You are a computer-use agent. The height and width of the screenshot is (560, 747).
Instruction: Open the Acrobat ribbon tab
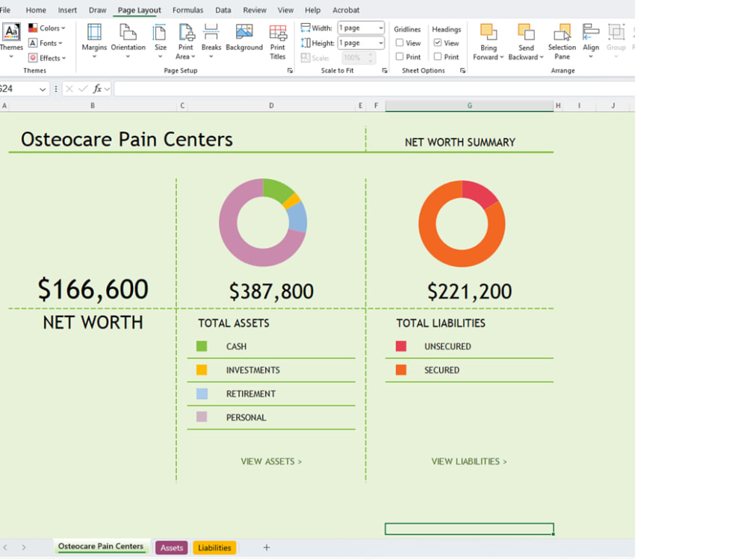[346, 10]
